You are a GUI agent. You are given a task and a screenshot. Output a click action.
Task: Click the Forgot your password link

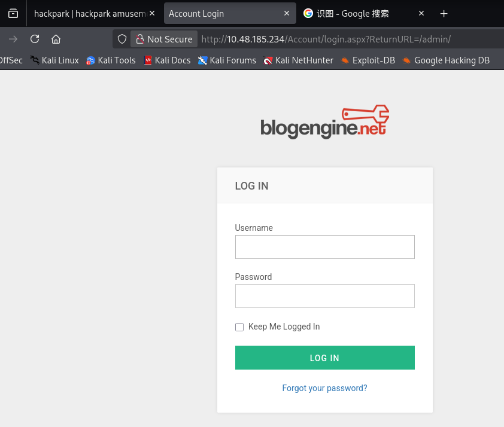(x=324, y=388)
